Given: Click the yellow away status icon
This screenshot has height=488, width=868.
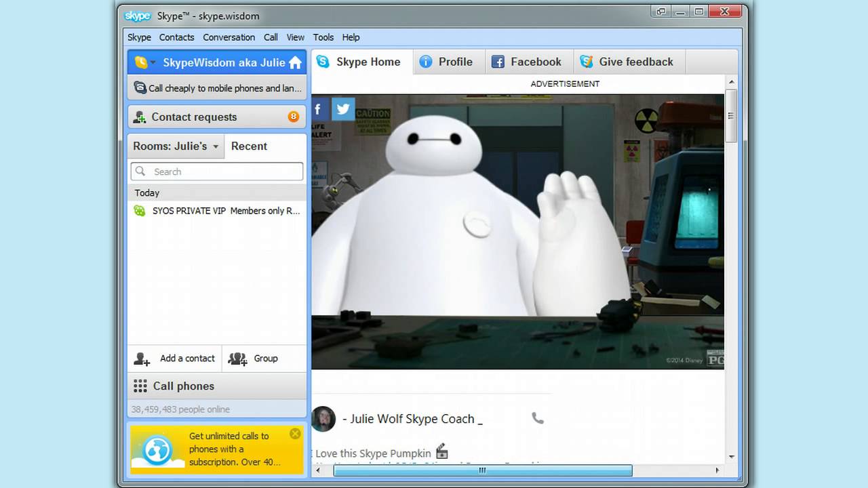Looking at the screenshot, I should (x=140, y=62).
